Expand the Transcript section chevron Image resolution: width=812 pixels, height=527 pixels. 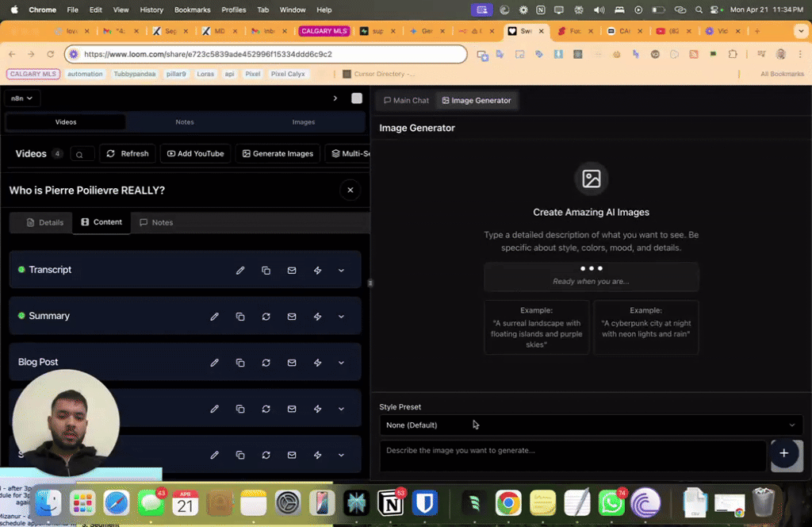pyautogui.click(x=341, y=271)
